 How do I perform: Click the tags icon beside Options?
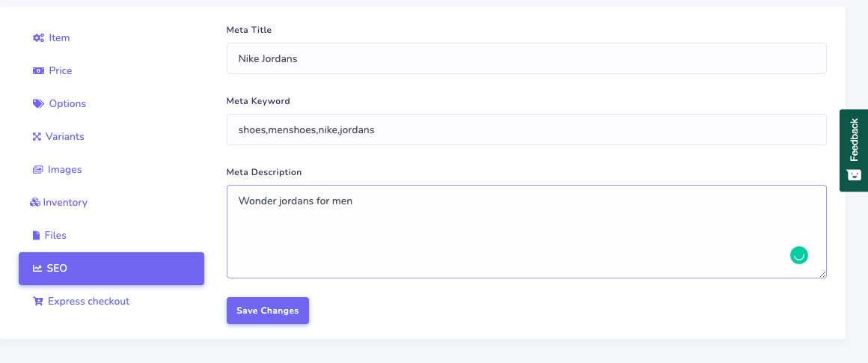38,104
